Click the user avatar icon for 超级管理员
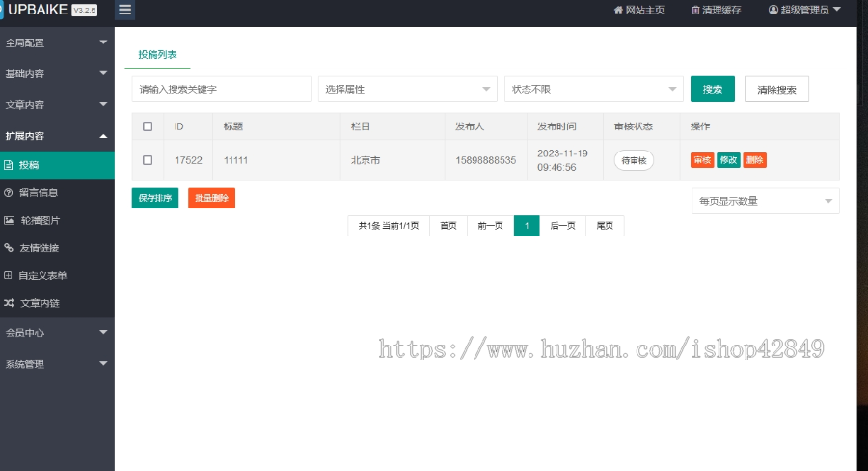This screenshot has width=868, height=471. tap(773, 10)
